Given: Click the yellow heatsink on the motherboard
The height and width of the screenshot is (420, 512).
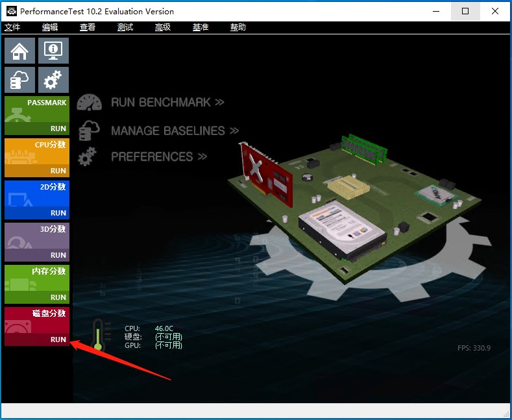Looking at the screenshot, I should coord(348,186).
